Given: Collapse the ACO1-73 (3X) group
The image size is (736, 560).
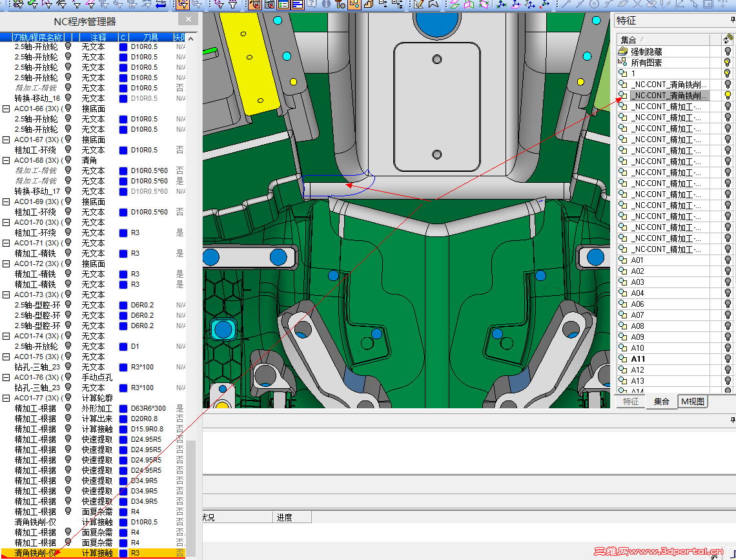Looking at the screenshot, I should click(6, 295).
